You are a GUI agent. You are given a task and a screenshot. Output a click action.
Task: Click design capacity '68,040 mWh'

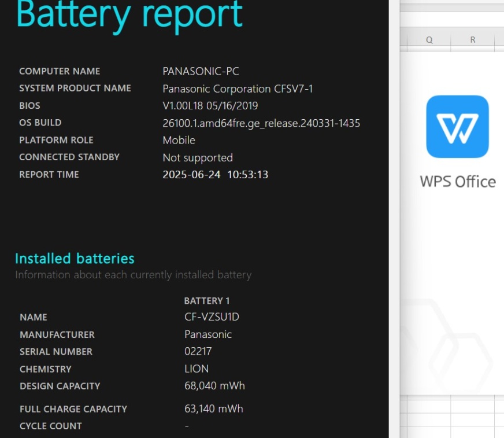point(214,385)
